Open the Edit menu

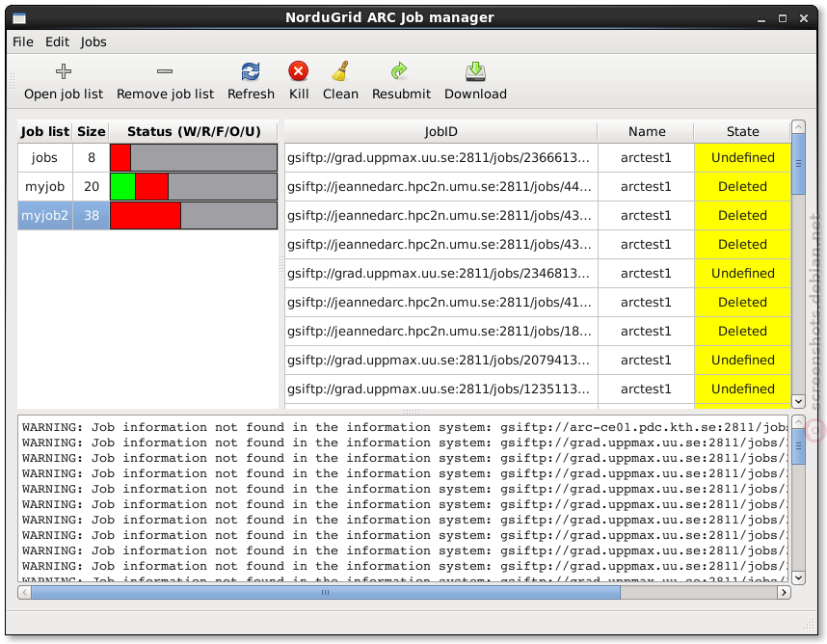57,41
